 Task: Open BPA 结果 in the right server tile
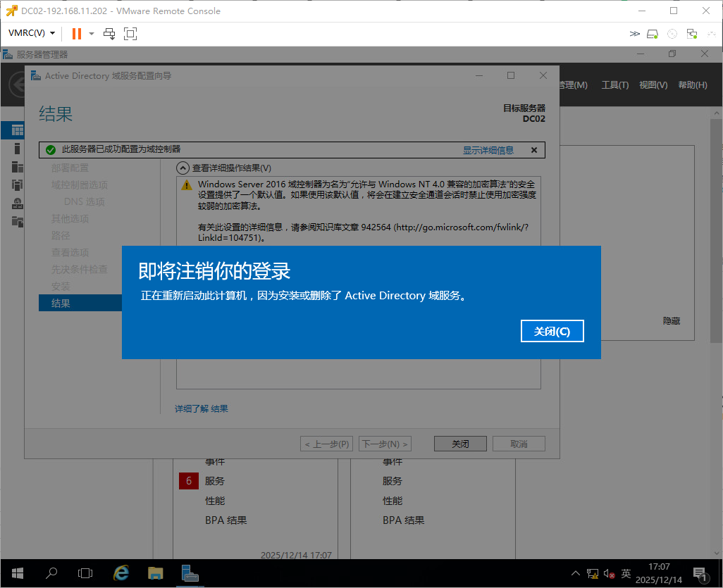point(404,520)
